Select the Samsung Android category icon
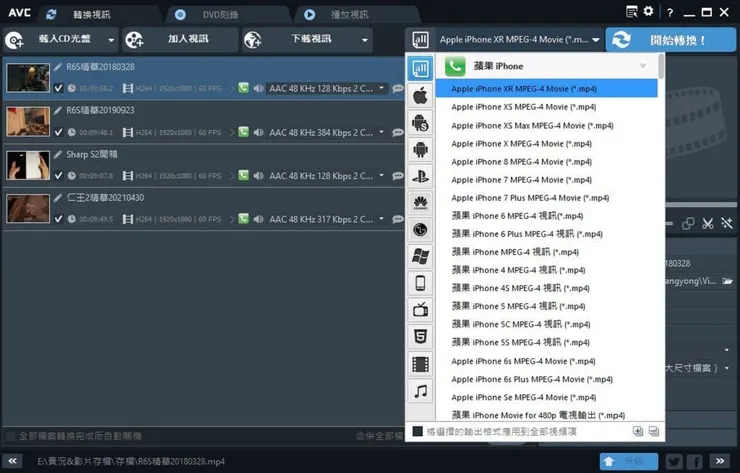740x473 pixels. (x=420, y=123)
